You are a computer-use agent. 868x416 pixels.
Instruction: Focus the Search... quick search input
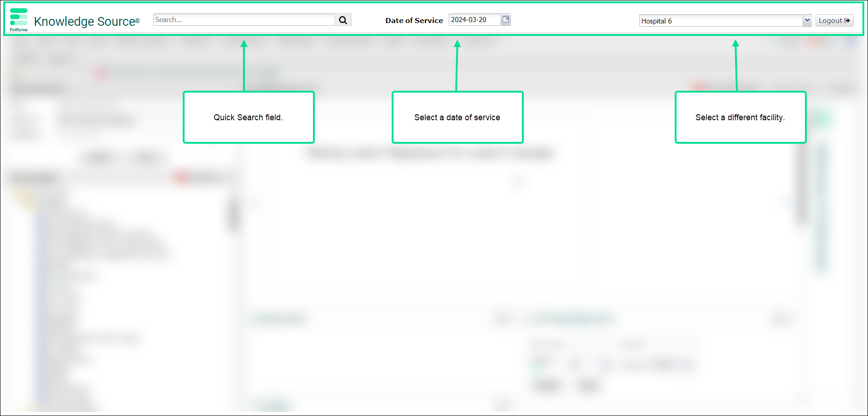click(x=244, y=20)
